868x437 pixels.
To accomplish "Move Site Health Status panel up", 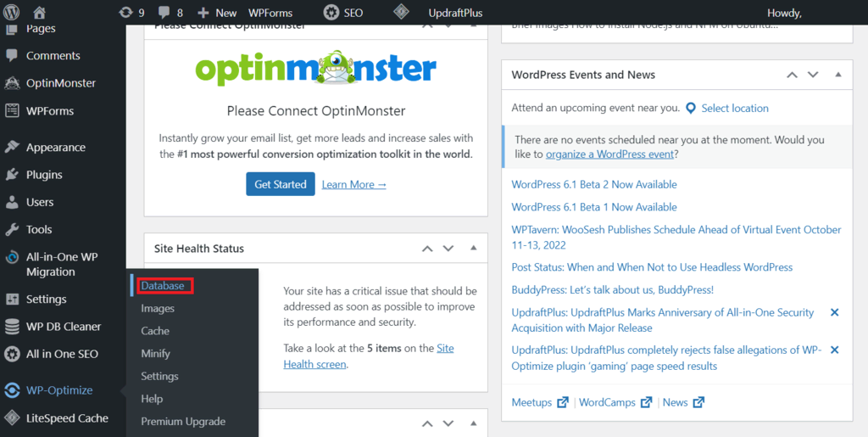I will click(427, 249).
